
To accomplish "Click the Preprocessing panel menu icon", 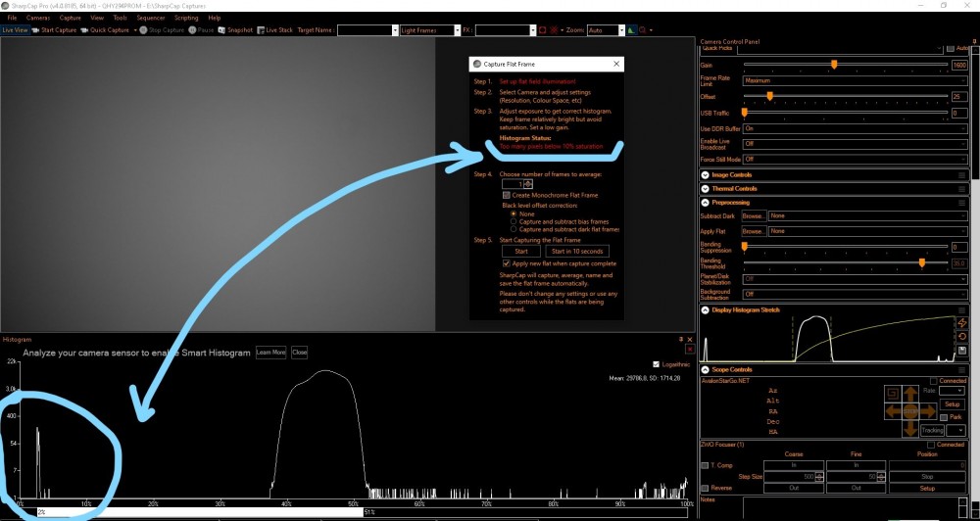I will pos(962,203).
